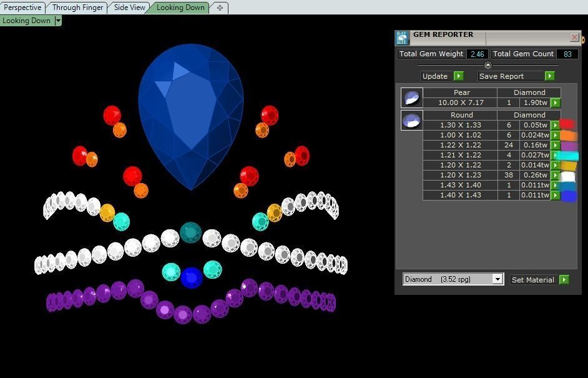Pick the orange swatch beside 0.024tw row
Image resolution: width=588 pixels, height=378 pixels.
point(569,136)
